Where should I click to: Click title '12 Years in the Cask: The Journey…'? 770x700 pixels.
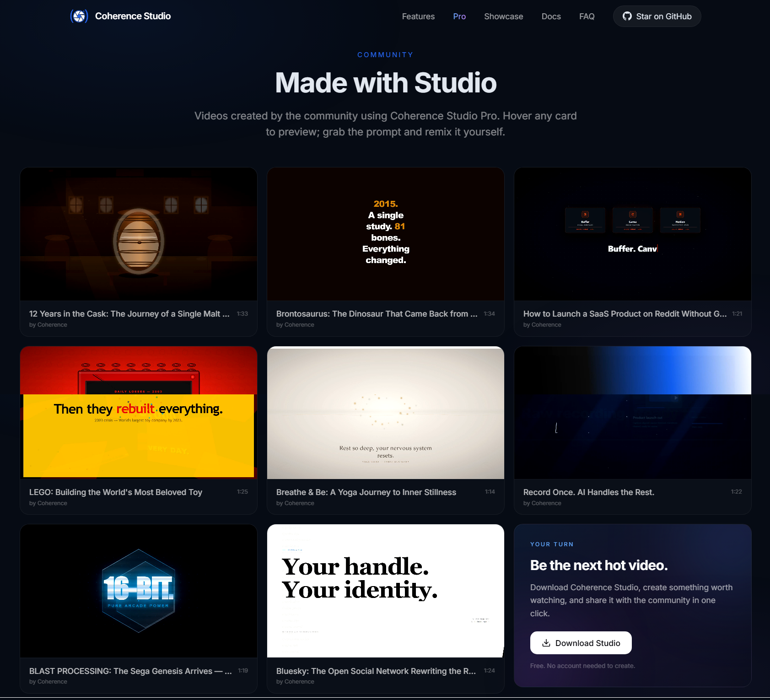[129, 314]
